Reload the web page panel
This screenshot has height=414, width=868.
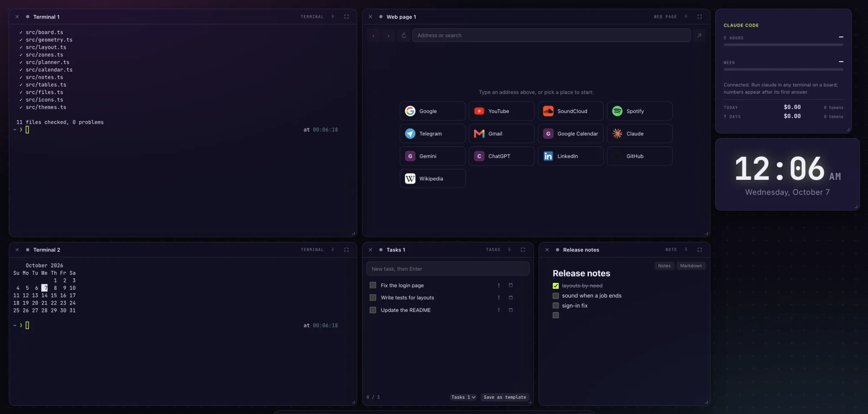[404, 36]
